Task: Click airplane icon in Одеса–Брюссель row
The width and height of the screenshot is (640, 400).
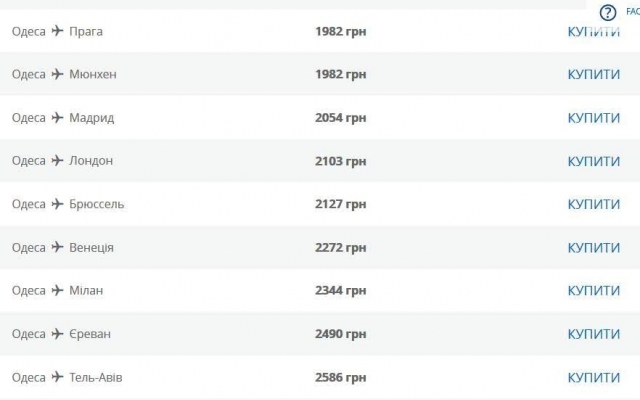Action: [x=58, y=204]
